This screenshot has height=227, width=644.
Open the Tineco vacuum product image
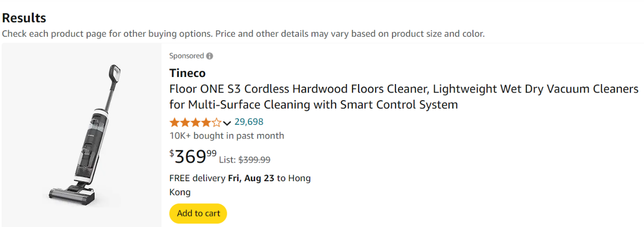pos(82,135)
